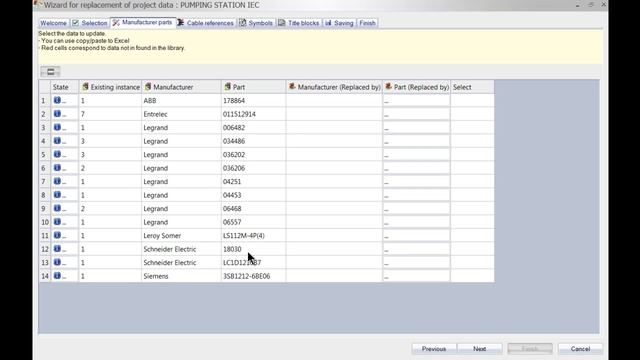The image size is (640, 360).
Task: Select the Manufacturer parts tab
Action: [143, 22]
